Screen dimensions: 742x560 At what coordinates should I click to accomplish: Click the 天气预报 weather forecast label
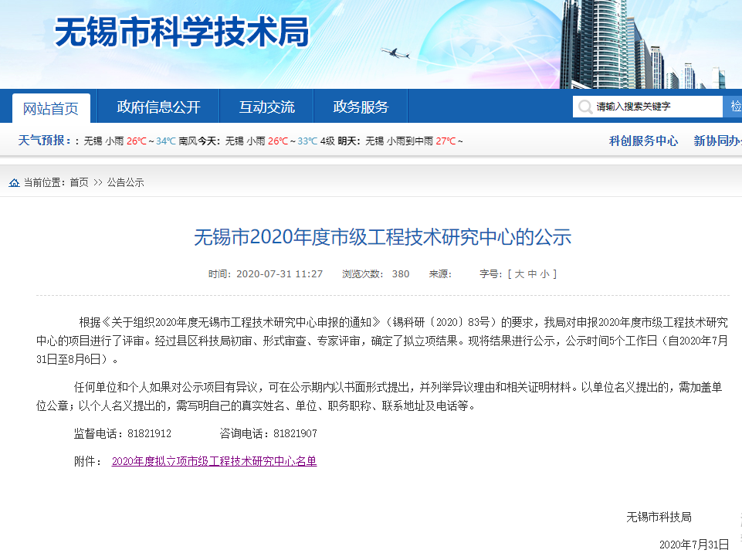pyautogui.click(x=44, y=141)
